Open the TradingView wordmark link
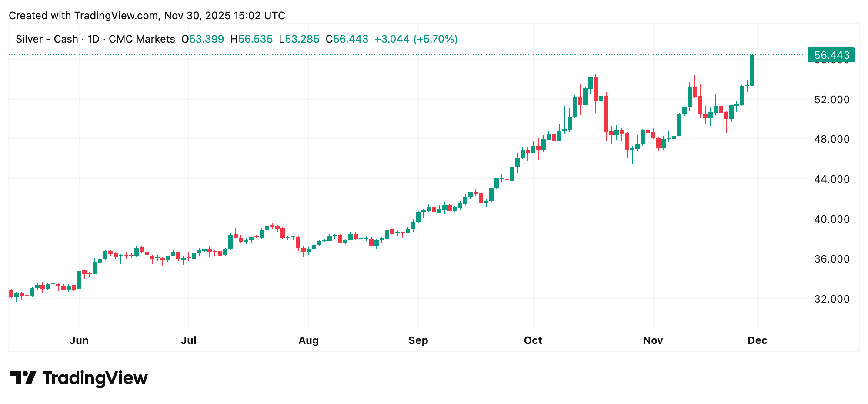The image size is (868, 404). [x=95, y=378]
